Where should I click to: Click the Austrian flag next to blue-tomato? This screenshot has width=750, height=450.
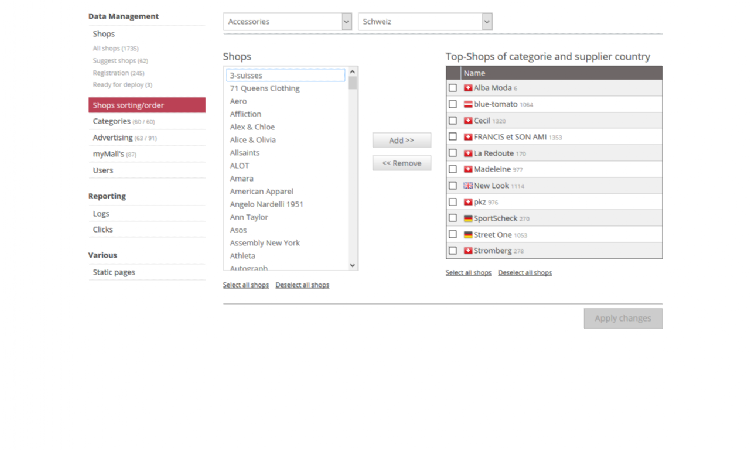468,104
